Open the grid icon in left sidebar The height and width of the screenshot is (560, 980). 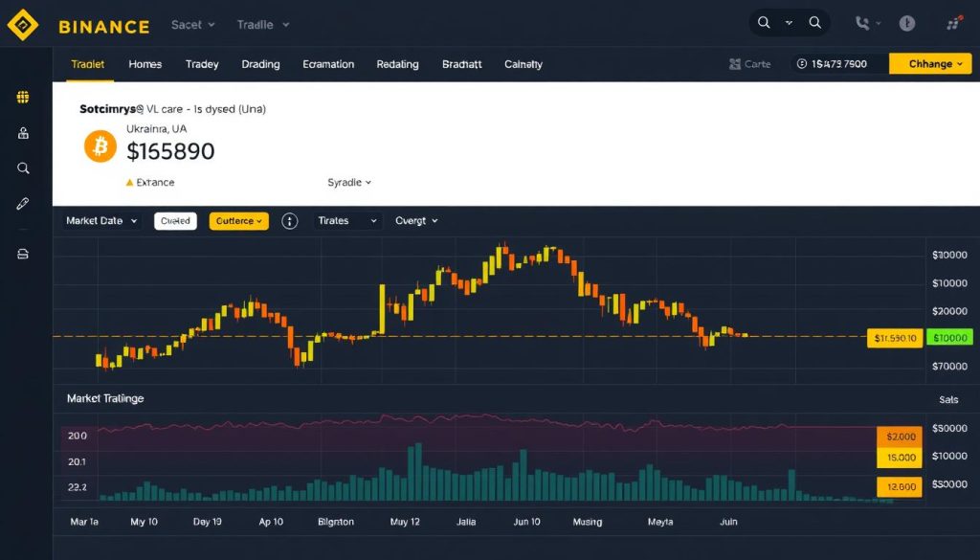23,97
